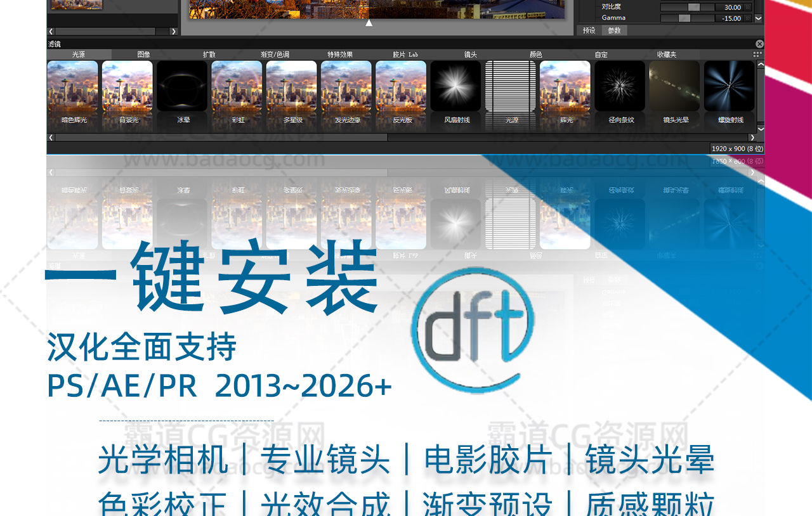Adjust the Gamma slider

click(x=684, y=18)
